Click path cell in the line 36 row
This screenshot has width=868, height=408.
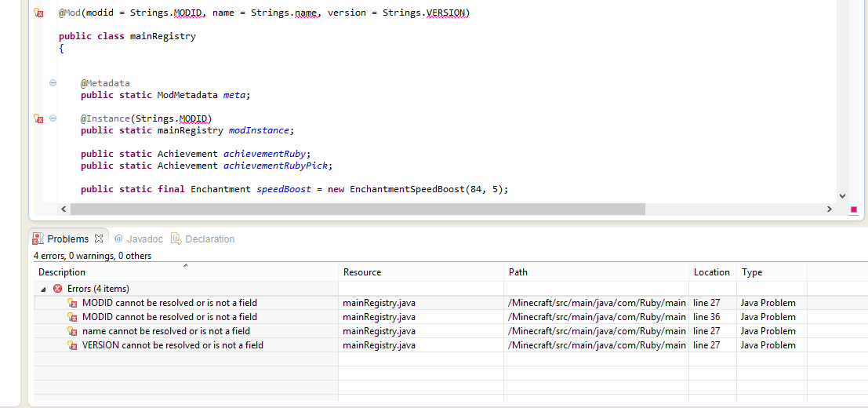(x=597, y=317)
